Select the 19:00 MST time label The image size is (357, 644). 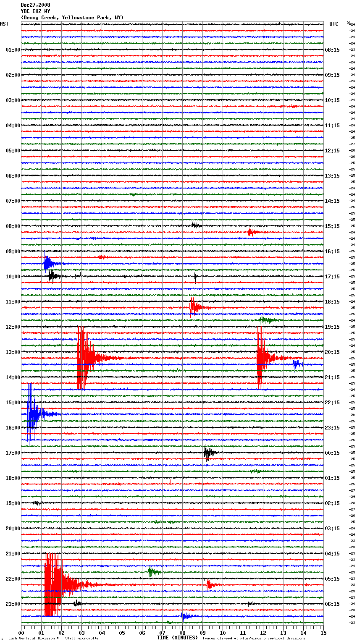13,503
